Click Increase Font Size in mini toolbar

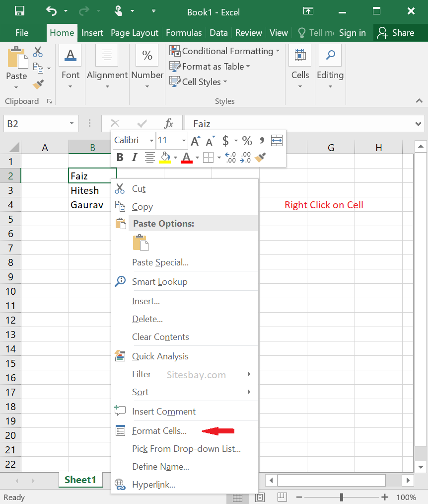tap(195, 141)
